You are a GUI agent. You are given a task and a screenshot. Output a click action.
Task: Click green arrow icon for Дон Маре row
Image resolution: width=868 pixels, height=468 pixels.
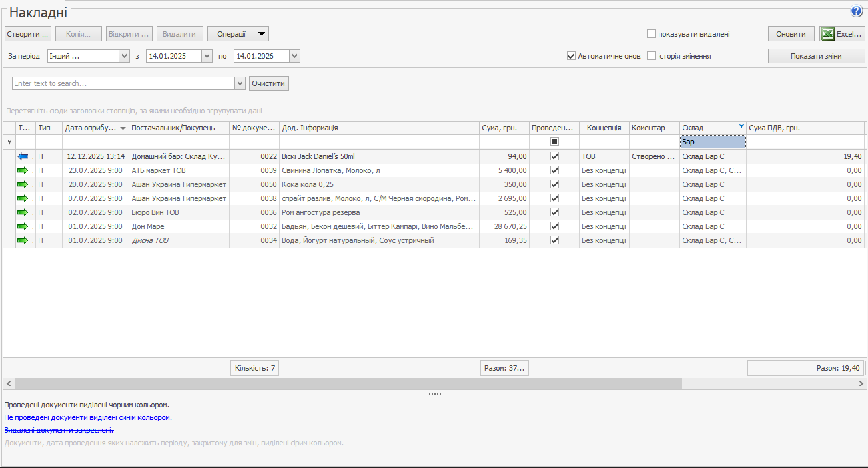tap(23, 226)
